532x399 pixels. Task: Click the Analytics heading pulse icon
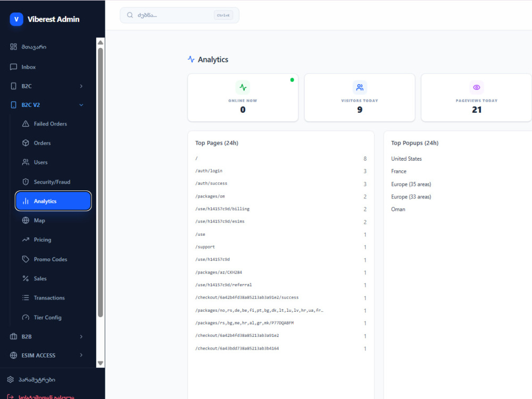(191, 60)
